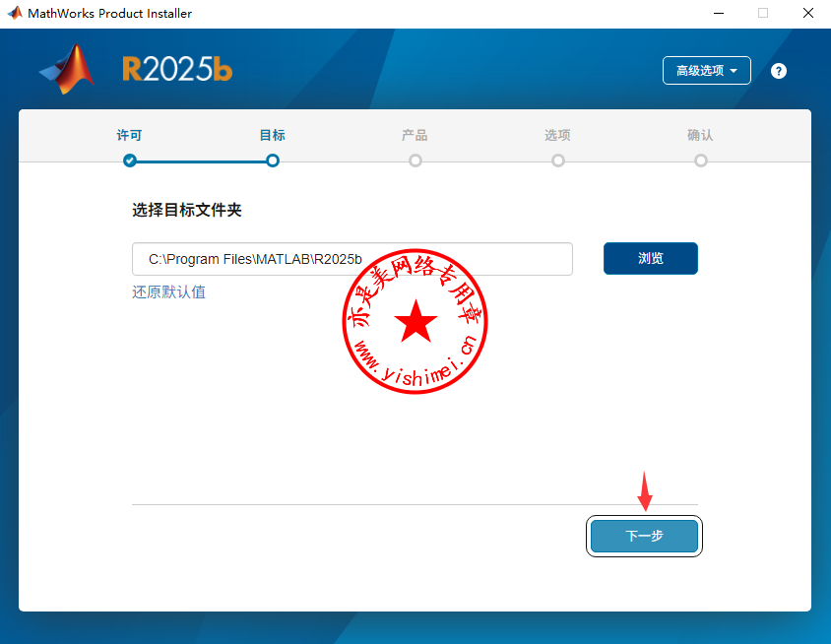Open the 高级选项 dropdown menu
The image size is (831, 644).
pyautogui.click(x=707, y=71)
